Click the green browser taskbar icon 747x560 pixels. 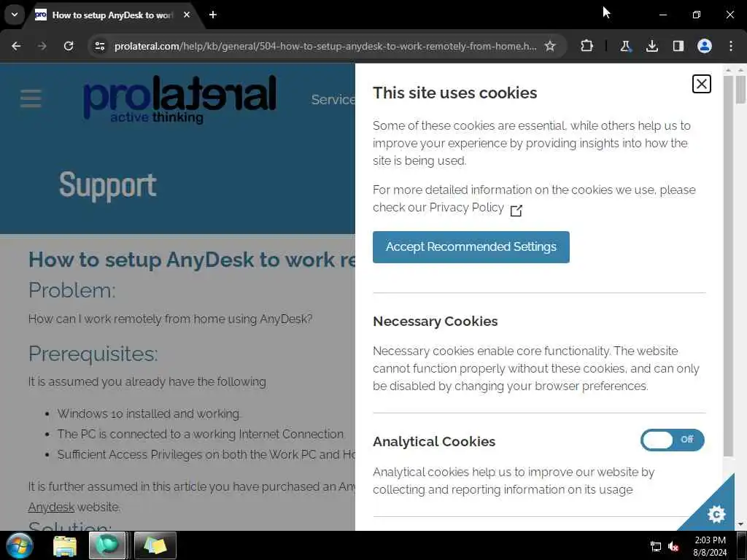tap(107, 545)
